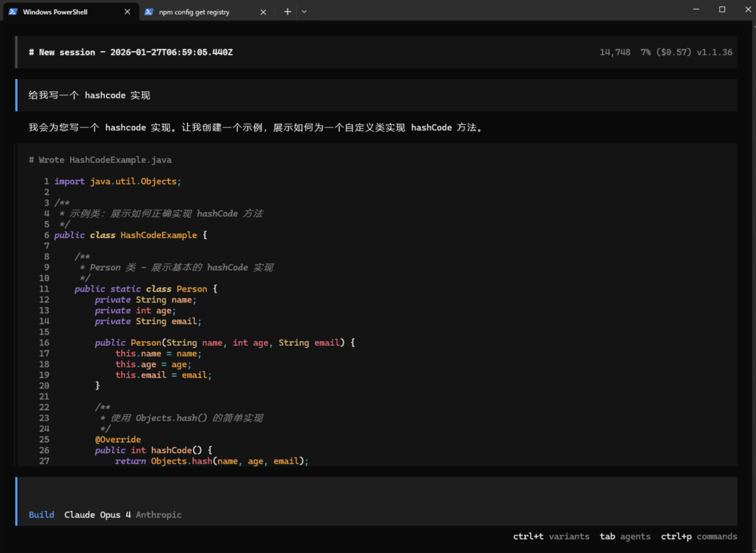756x553 pixels.
Task: Open a new terminal tab with plus button
Action: pyautogui.click(x=288, y=12)
